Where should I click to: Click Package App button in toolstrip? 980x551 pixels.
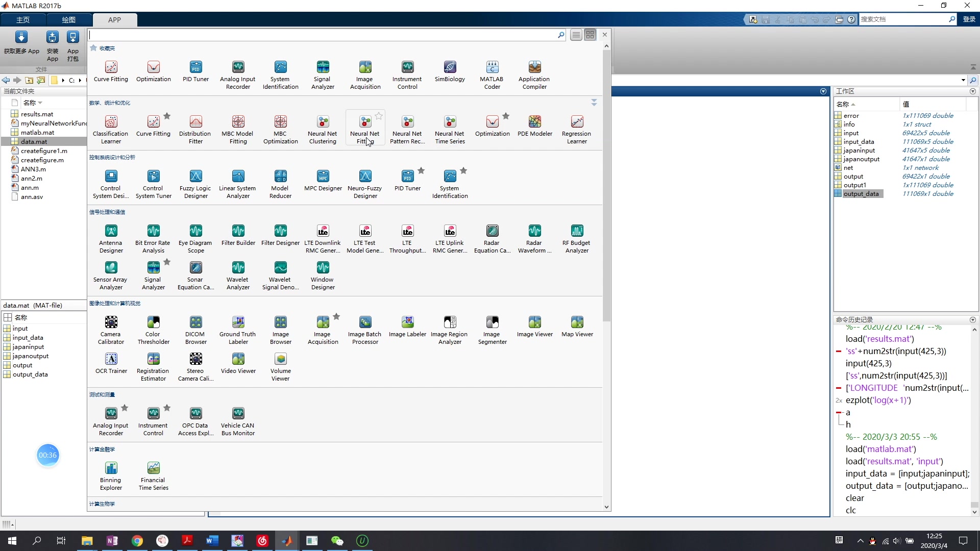73,46
